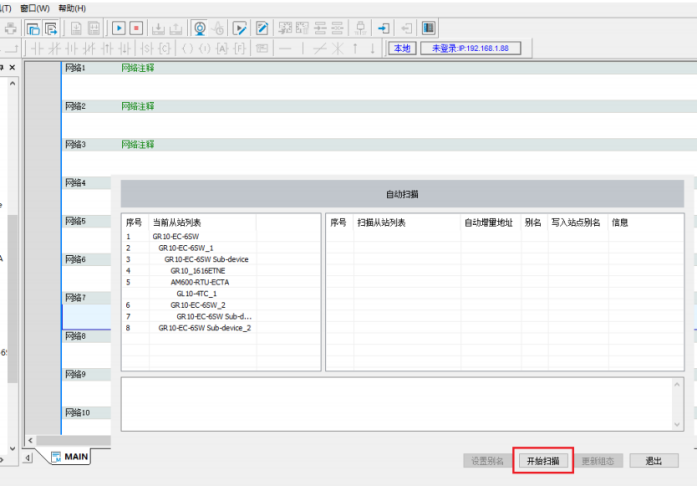Viewport: 698px width, 486px height.
Task: Click the window with arrow toolbar icon
Action: click(51, 28)
